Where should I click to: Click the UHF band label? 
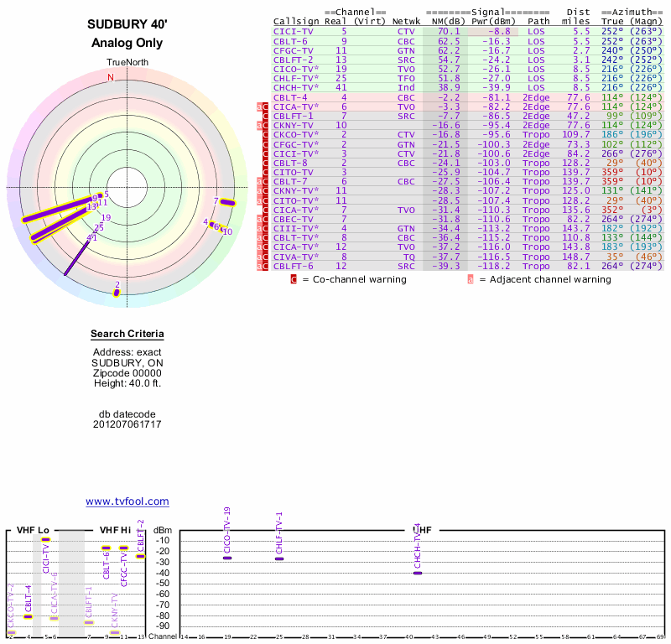click(x=423, y=530)
